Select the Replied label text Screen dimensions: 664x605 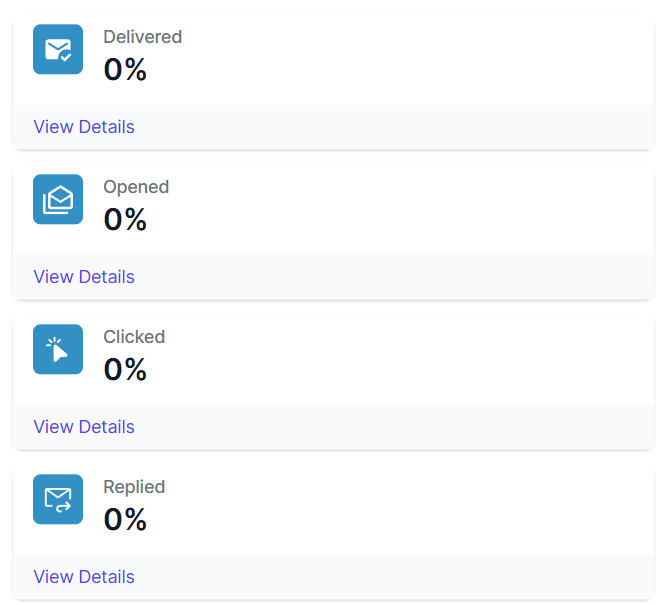134,487
